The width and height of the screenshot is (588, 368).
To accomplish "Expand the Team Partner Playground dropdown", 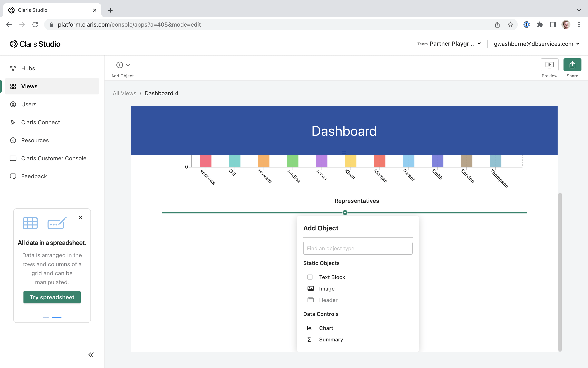I will 449,44.
